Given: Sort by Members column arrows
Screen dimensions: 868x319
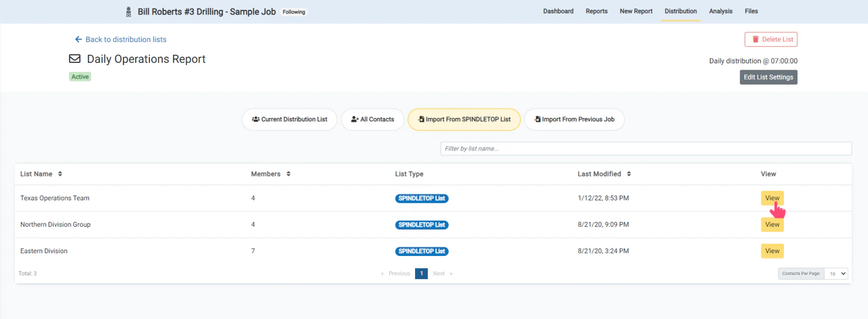Looking at the screenshot, I should [288, 174].
